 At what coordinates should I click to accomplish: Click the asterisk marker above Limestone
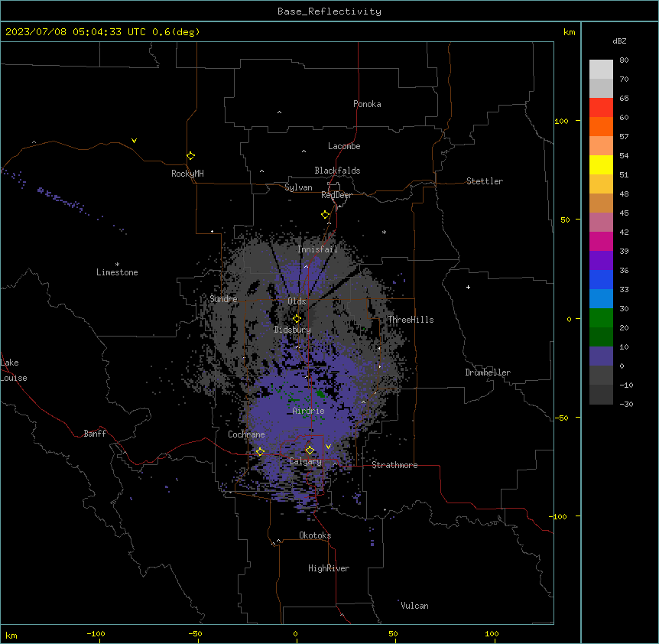(117, 264)
